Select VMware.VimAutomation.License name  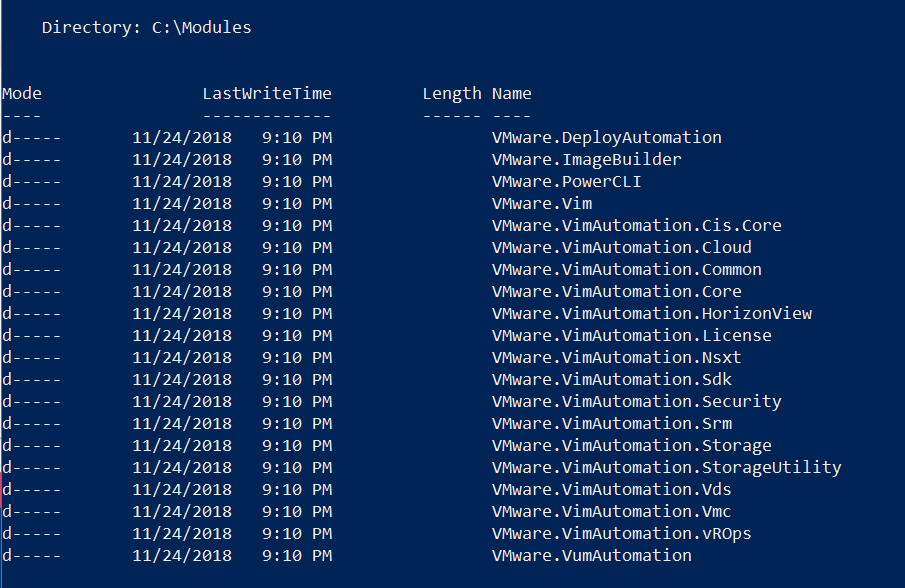pyautogui.click(x=631, y=335)
